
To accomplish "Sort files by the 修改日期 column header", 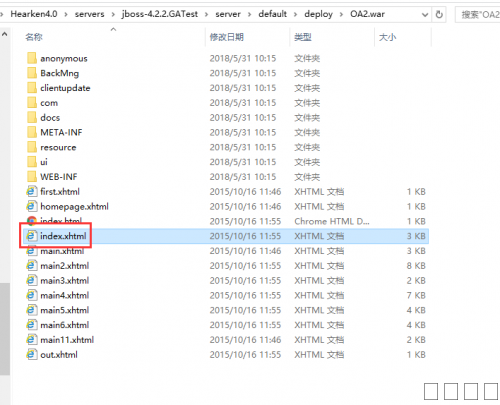I will (227, 37).
